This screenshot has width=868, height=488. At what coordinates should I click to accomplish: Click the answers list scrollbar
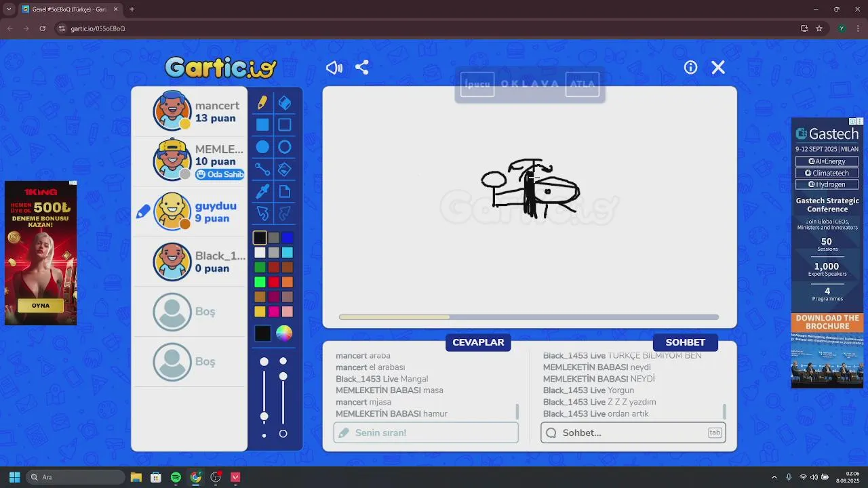pyautogui.click(x=517, y=411)
